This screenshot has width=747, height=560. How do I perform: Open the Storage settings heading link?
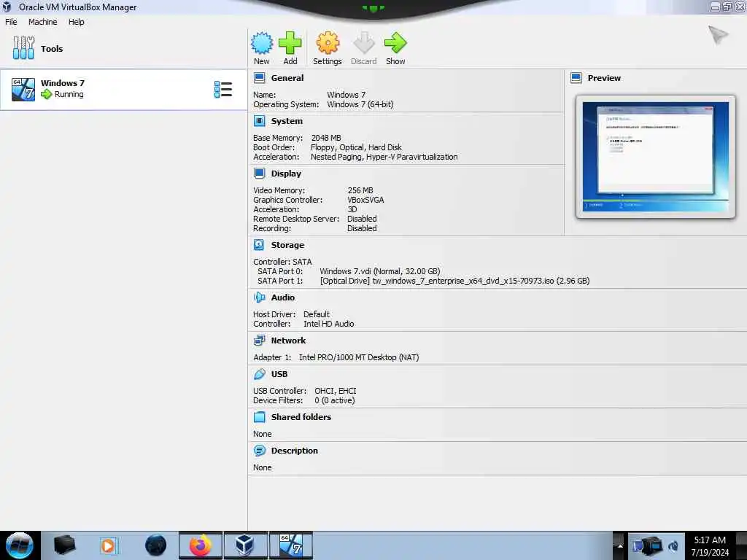[x=287, y=245]
